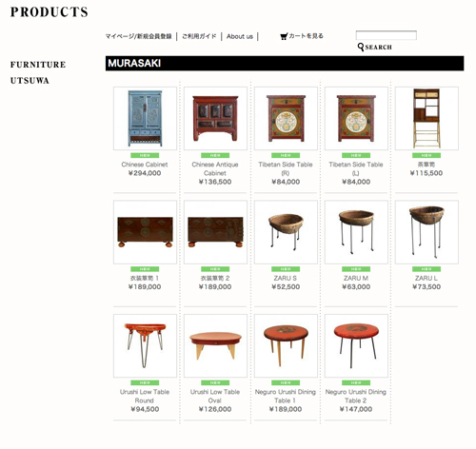The width and height of the screenshot is (476, 449).
Task: Go to the About us page
Action: point(240,36)
